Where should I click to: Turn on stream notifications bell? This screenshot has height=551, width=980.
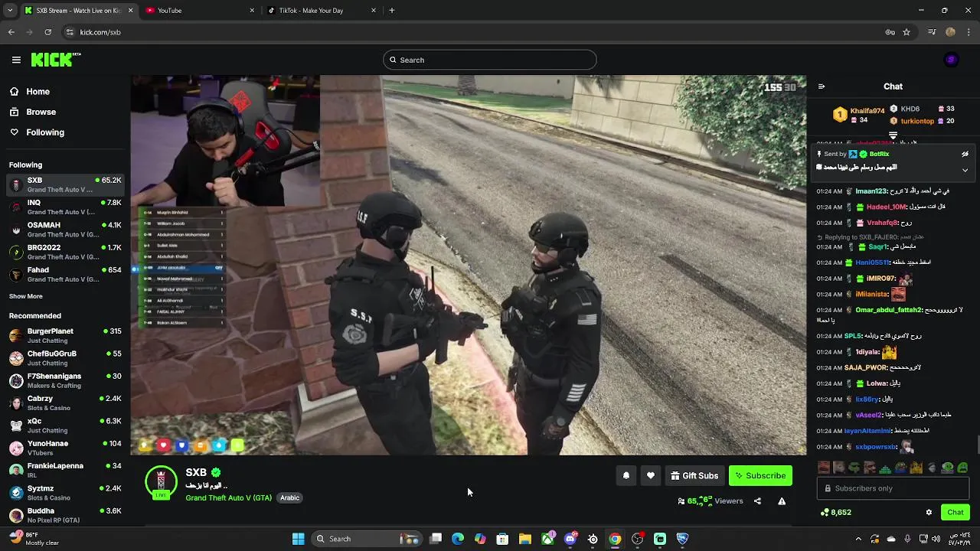(626, 475)
